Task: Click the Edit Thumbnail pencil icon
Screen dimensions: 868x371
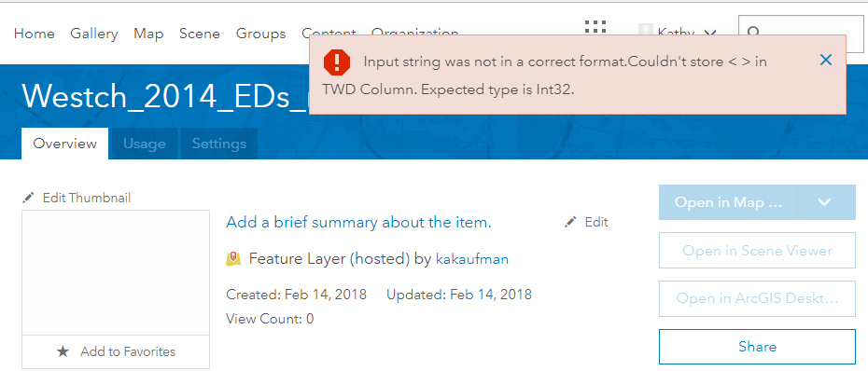Action: (28, 198)
